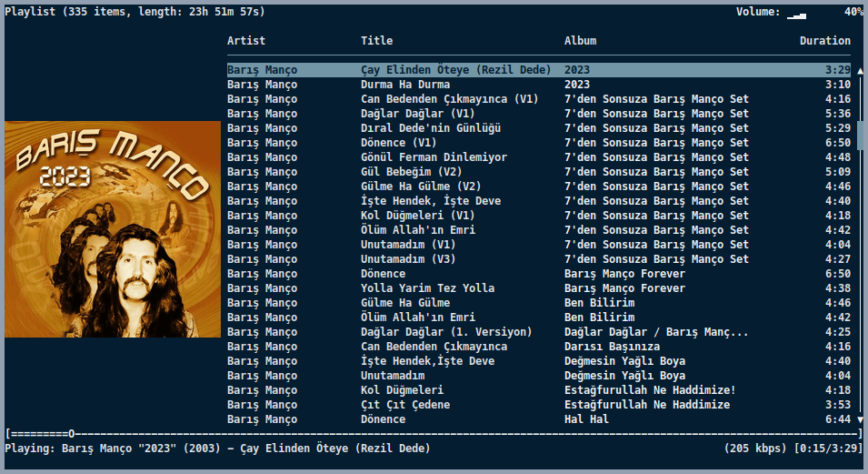Select the track Dıral Dede'nin Günlüğü

click(430, 128)
